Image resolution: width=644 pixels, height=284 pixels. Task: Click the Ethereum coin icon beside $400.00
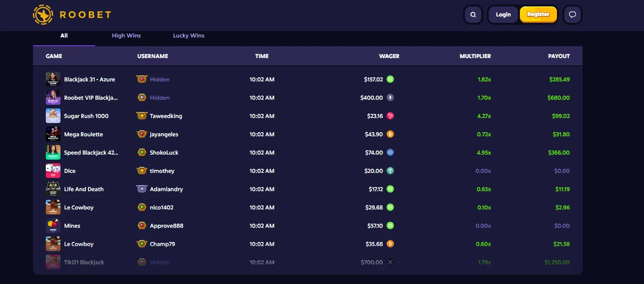coord(390,98)
